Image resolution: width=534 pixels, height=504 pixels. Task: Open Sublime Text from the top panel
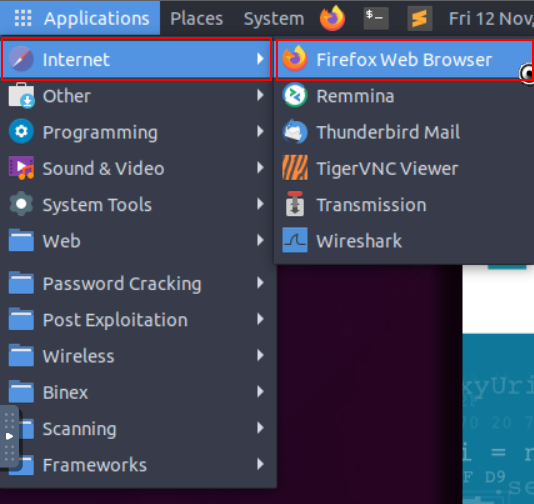pyautogui.click(x=420, y=18)
